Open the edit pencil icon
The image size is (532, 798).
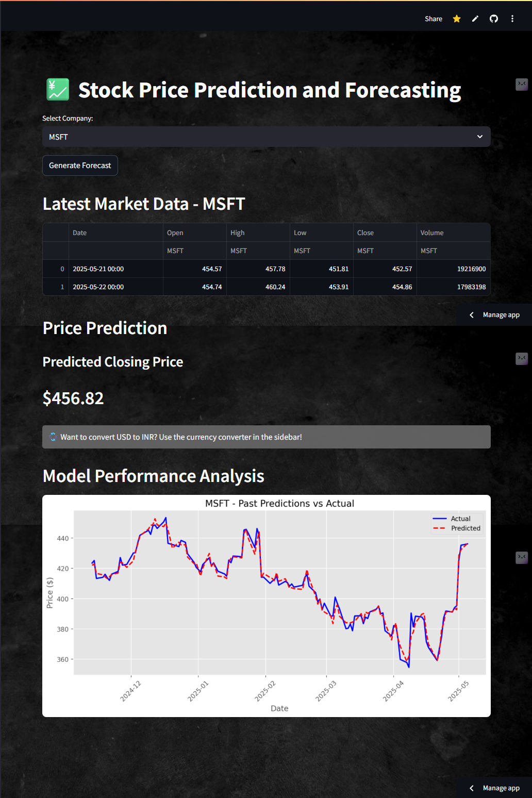pos(475,19)
